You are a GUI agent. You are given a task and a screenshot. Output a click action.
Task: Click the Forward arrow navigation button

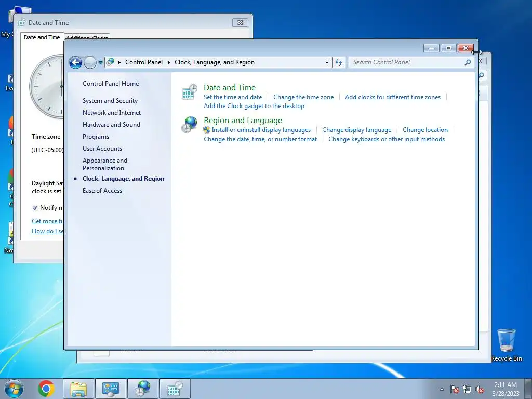90,62
